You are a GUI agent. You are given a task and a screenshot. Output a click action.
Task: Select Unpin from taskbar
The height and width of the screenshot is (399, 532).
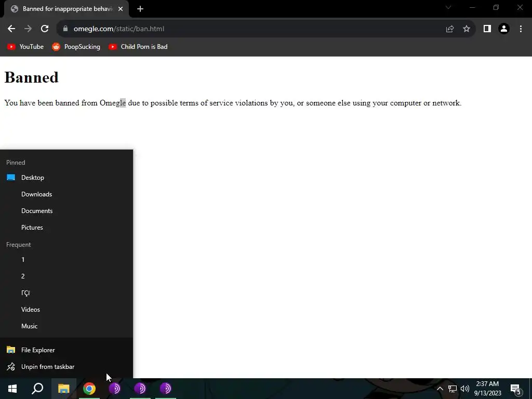point(66,366)
